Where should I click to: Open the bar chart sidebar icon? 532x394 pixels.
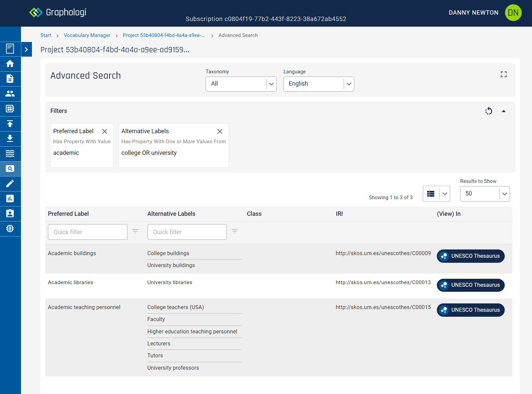[10, 198]
